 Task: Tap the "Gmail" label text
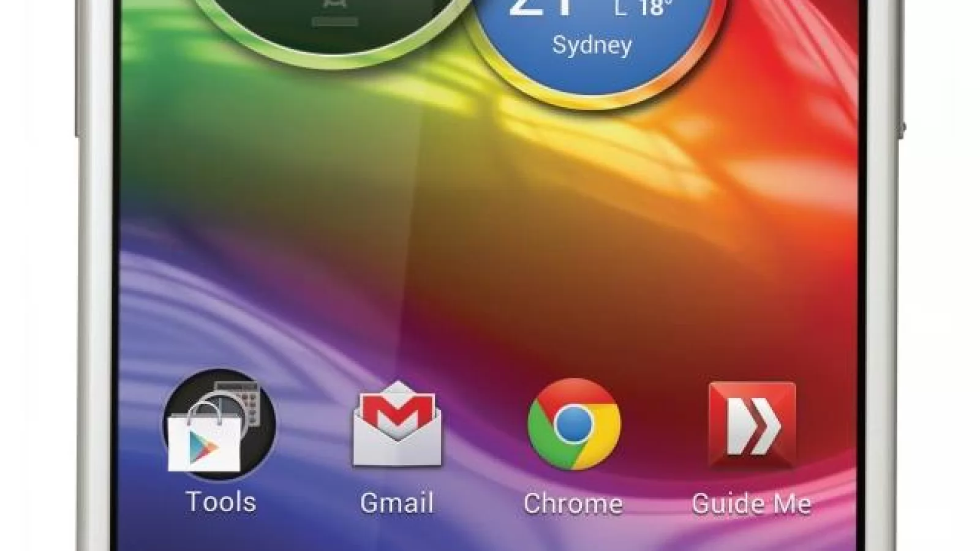click(397, 503)
